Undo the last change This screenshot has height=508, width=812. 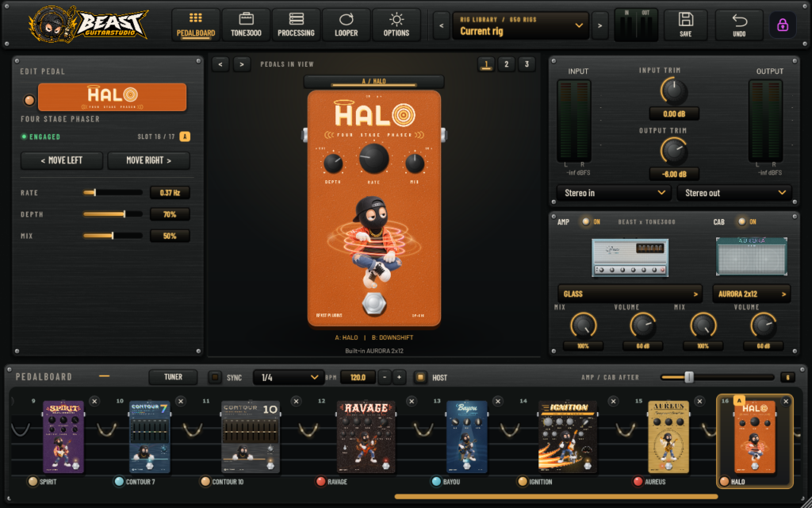tap(739, 25)
